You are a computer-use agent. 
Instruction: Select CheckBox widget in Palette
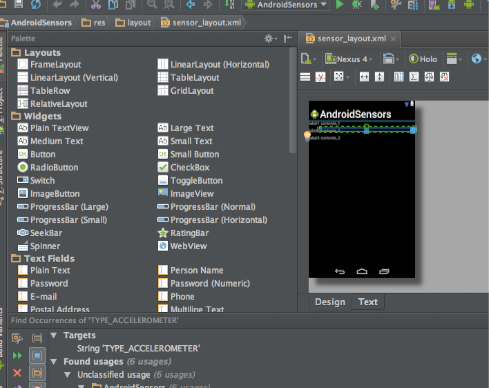coord(184,167)
